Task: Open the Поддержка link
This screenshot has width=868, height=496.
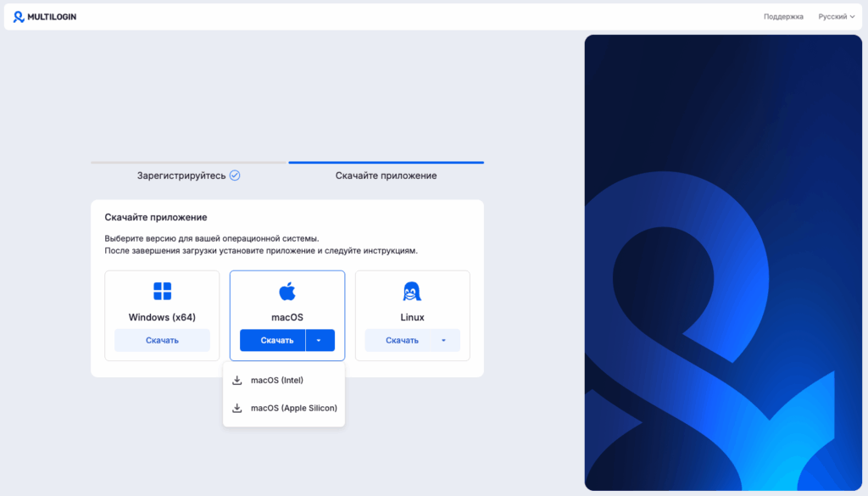Action: click(783, 17)
